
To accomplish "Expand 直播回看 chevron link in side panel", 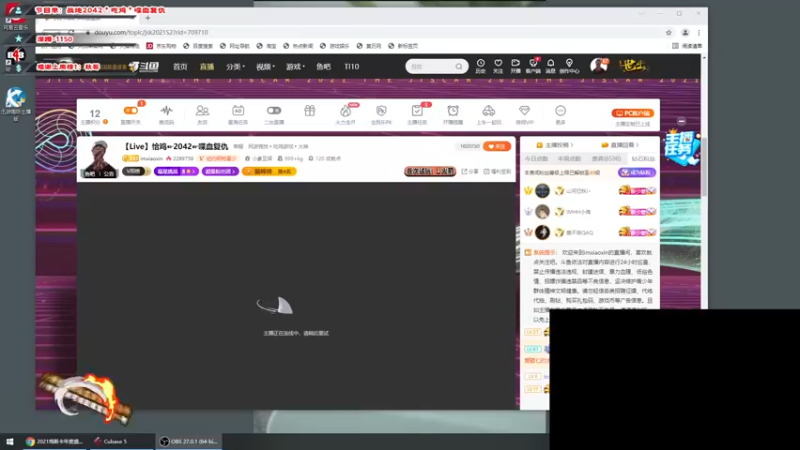I will point(620,145).
